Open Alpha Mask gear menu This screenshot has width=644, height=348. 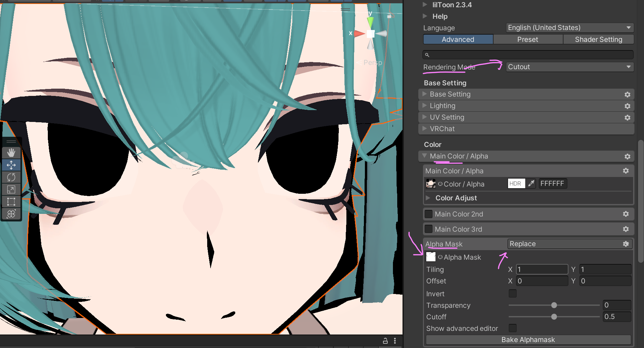pyautogui.click(x=626, y=244)
